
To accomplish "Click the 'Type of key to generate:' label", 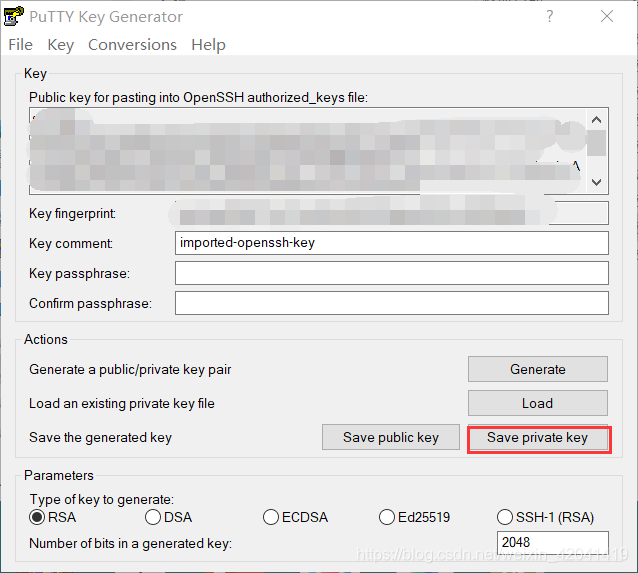I will 101,499.
